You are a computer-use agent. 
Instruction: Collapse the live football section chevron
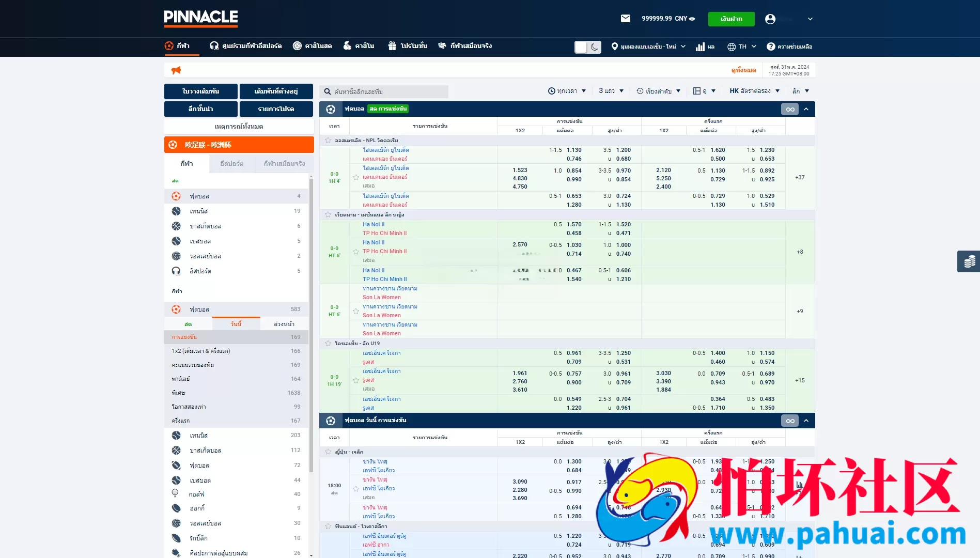coord(806,109)
